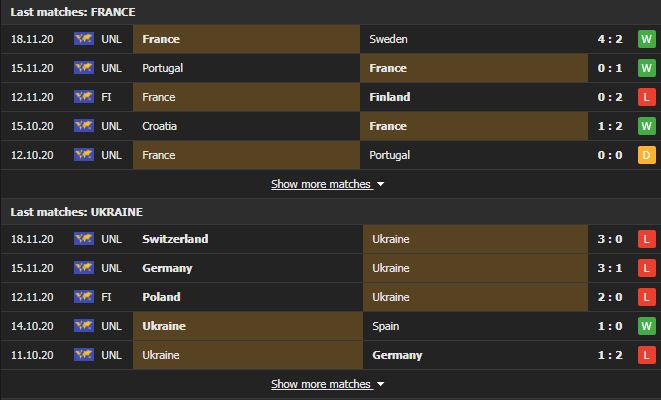Click dropdown arrow next to France's Show more matches
The image size is (661, 400).
(x=380, y=184)
